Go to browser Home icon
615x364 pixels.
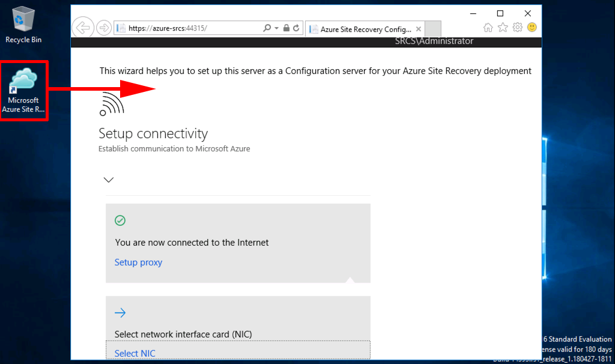click(x=488, y=28)
